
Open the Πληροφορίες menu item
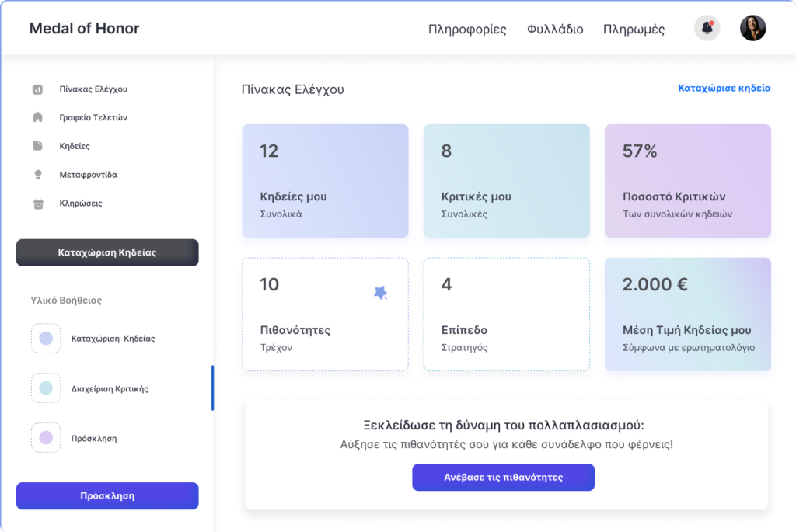coord(467,30)
